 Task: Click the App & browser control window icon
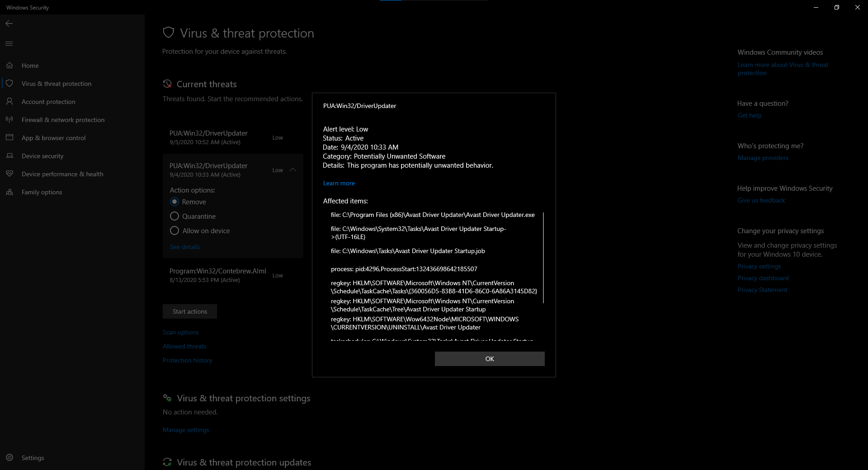click(9, 137)
